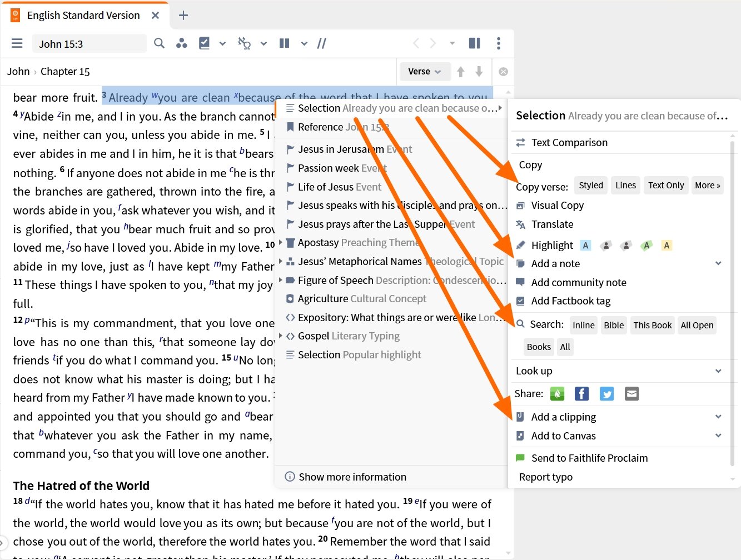Click the search magnifier beside Search label

520,324
